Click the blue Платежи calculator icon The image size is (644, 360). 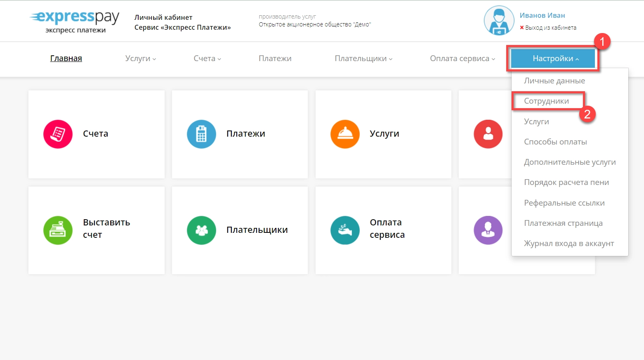click(201, 134)
